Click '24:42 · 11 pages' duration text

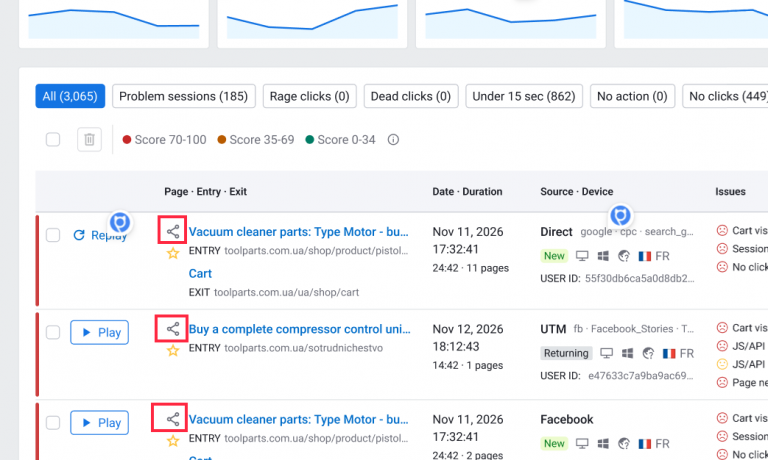pos(471,268)
